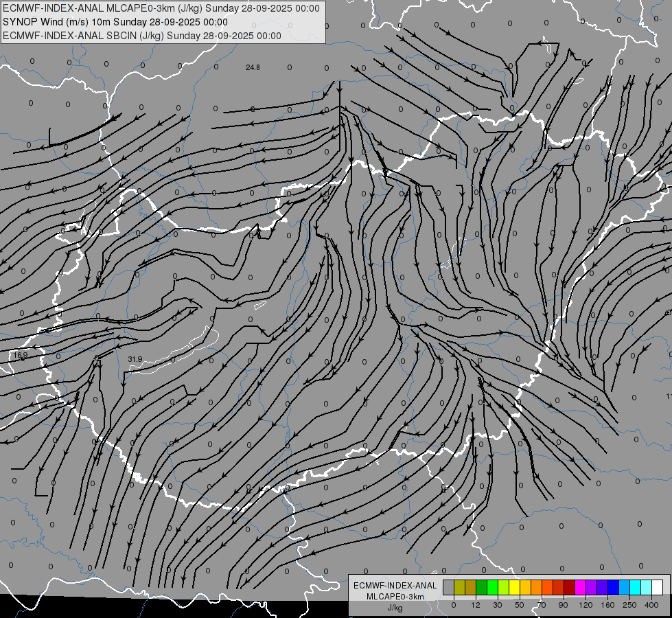Pick the dark green legend swatch above 12

tap(482, 587)
